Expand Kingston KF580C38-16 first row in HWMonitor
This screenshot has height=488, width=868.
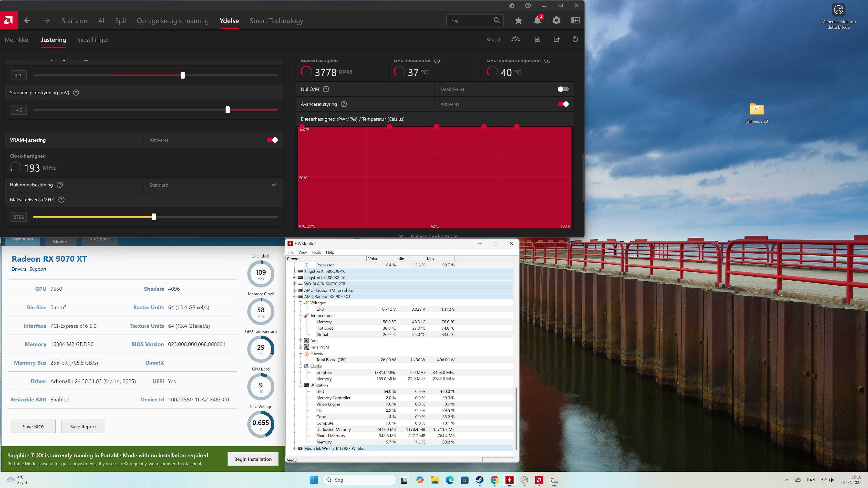pos(294,271)
